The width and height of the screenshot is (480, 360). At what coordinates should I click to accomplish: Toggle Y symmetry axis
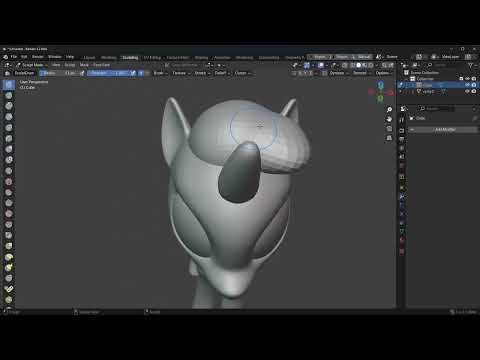pyautogui.click(x=306, y=73)
